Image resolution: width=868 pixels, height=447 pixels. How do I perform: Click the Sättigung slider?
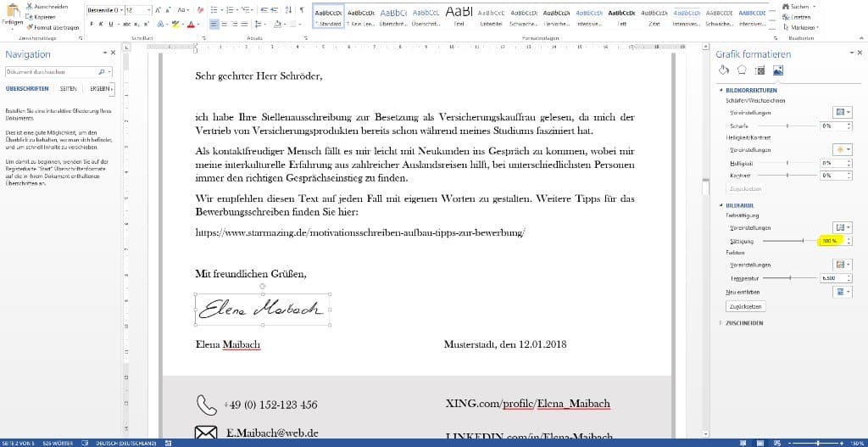[789, 241]
